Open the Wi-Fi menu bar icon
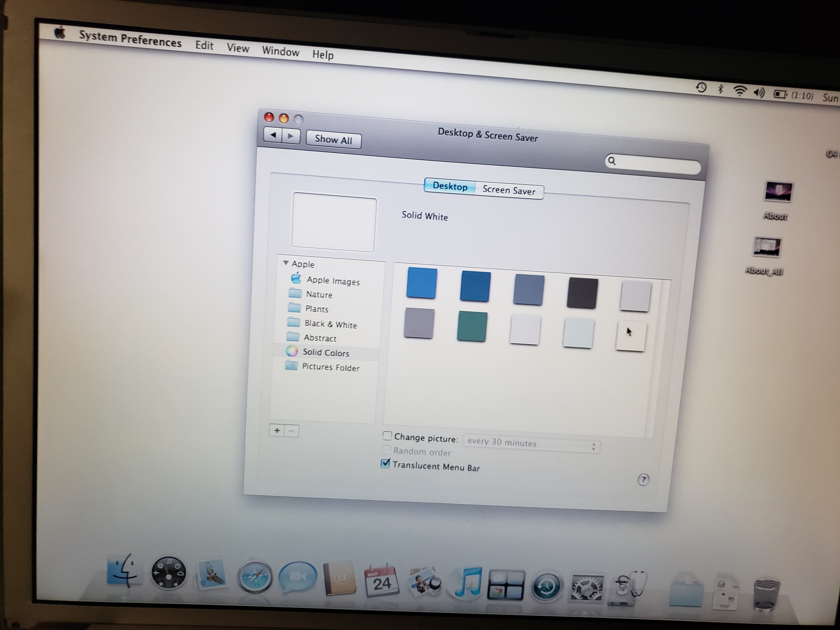This screenshot has height=630, width=840. click(740, 91)
